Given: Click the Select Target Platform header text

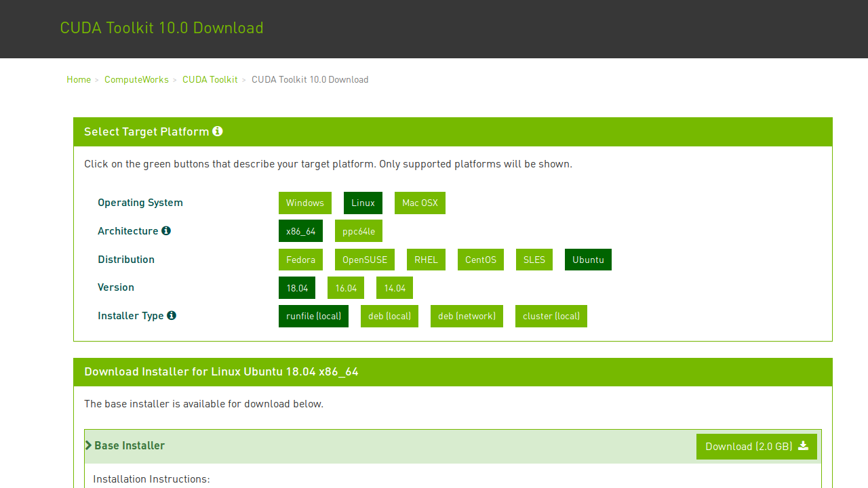Looking at the screenshot, I should [146, 131].
